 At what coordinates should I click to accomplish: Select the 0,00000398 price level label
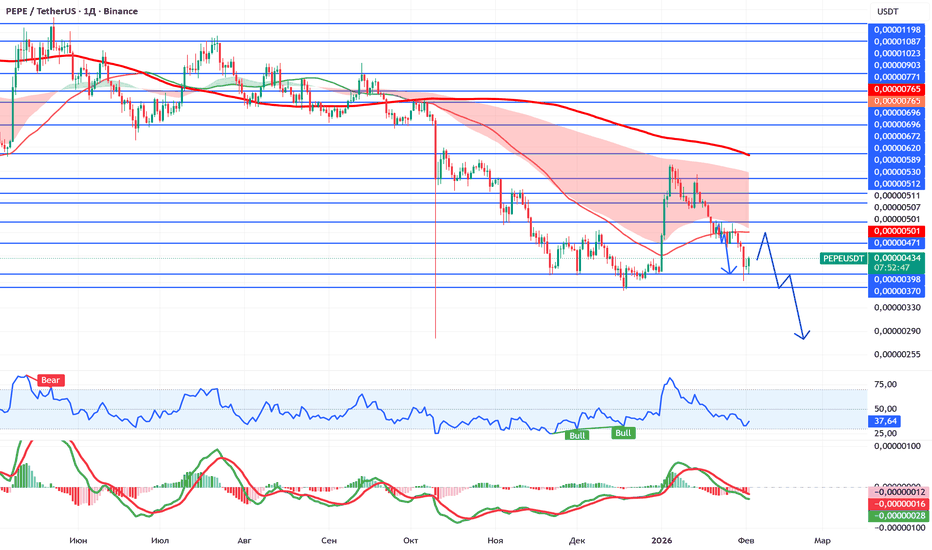pos(896,279)
